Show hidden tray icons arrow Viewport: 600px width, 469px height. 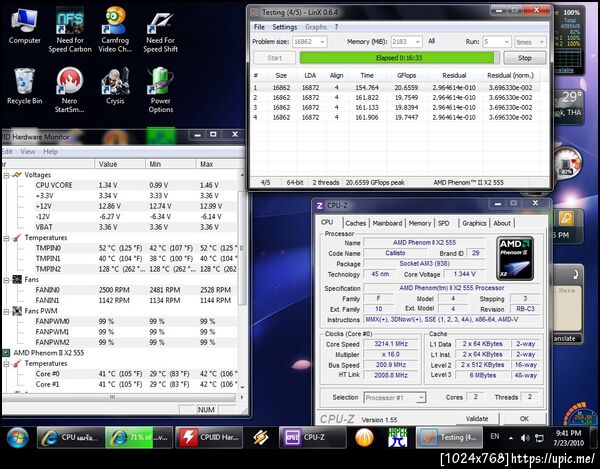coord(511,438)
